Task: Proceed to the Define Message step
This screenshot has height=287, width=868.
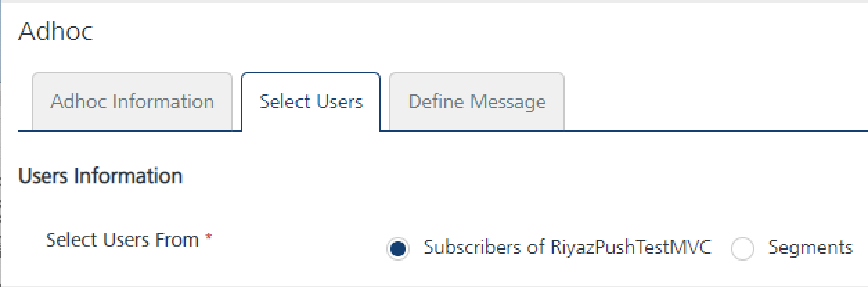Action: 477,102
